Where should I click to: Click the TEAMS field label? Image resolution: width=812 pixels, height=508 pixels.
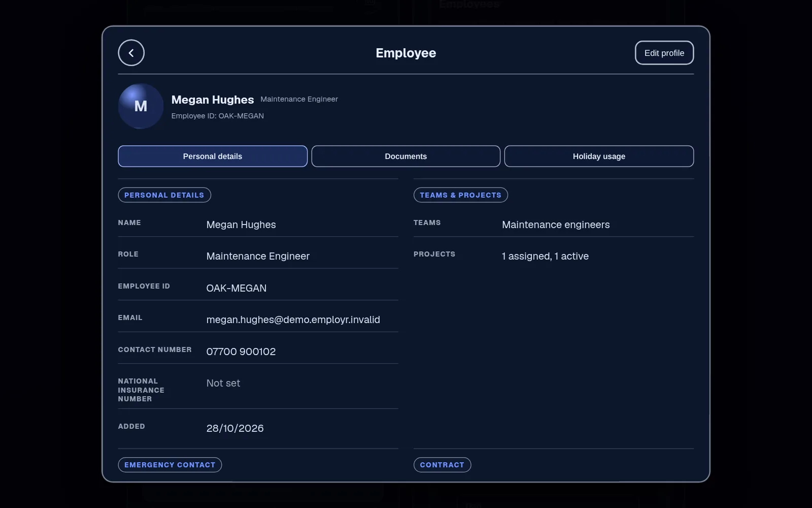pos(427,223)
